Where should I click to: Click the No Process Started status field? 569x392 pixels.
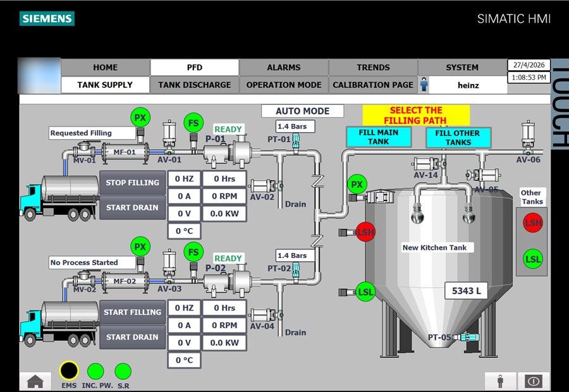pos(92,262)
